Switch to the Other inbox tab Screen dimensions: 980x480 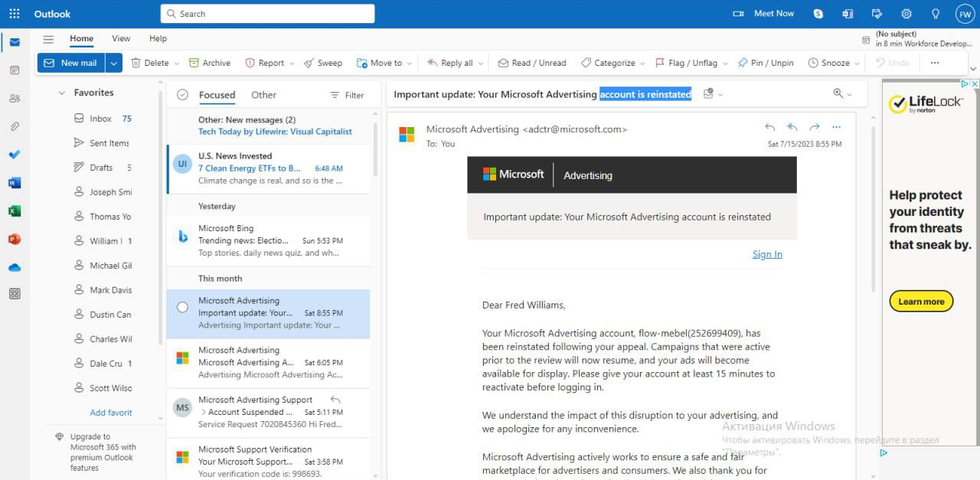tap(264, 95)
